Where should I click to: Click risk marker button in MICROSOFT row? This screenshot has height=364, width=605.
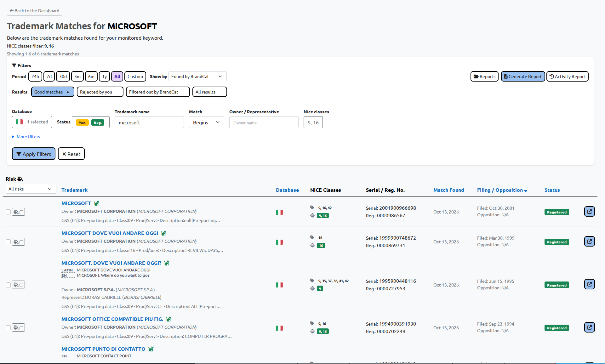18,212
